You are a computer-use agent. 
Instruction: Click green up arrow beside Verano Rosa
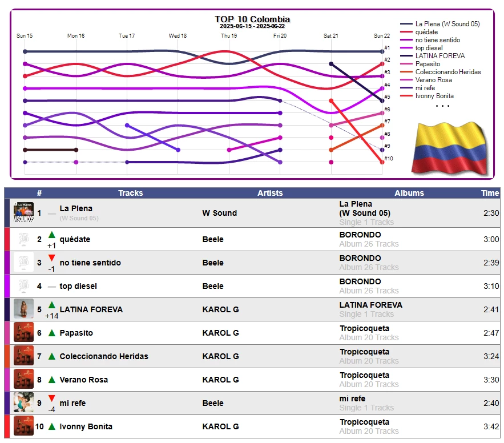[51, 380]
